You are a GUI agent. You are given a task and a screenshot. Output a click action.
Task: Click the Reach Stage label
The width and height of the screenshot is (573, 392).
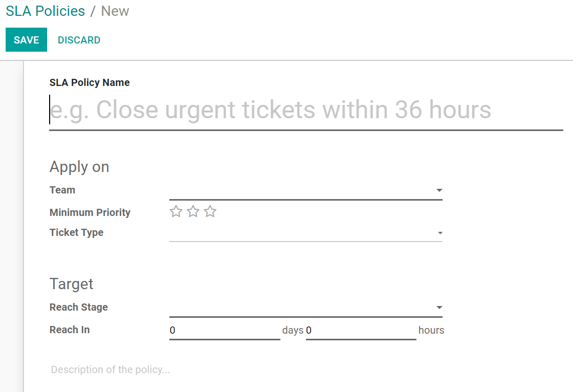click(79, 307)
